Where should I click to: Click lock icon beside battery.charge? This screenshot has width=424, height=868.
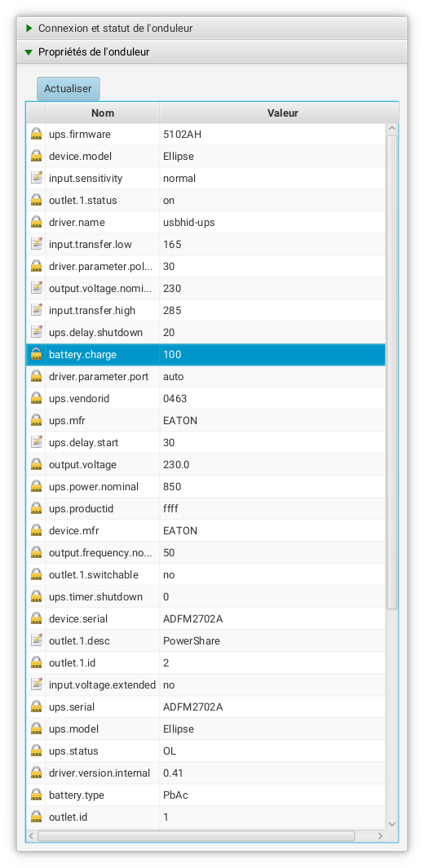(x=37, y=354)
